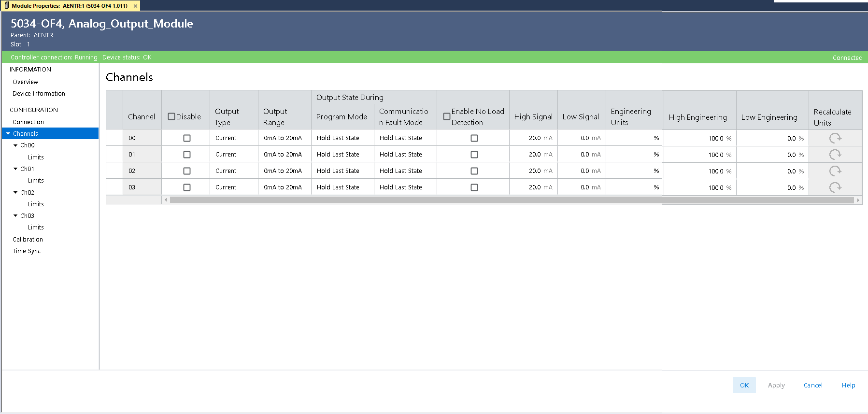Select the Ch01 tree item
Image resolution: width=868 pixels, height=414 pixels.
(x=27, y=169)
